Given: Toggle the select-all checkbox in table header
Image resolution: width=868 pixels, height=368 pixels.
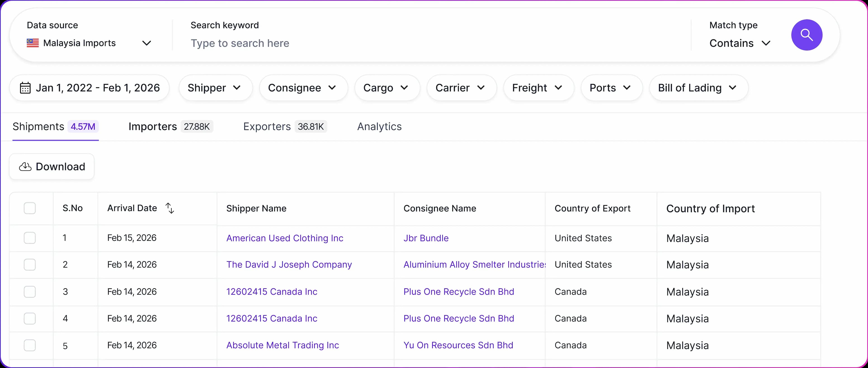Looking at the screenshot, I should (30, 208).
